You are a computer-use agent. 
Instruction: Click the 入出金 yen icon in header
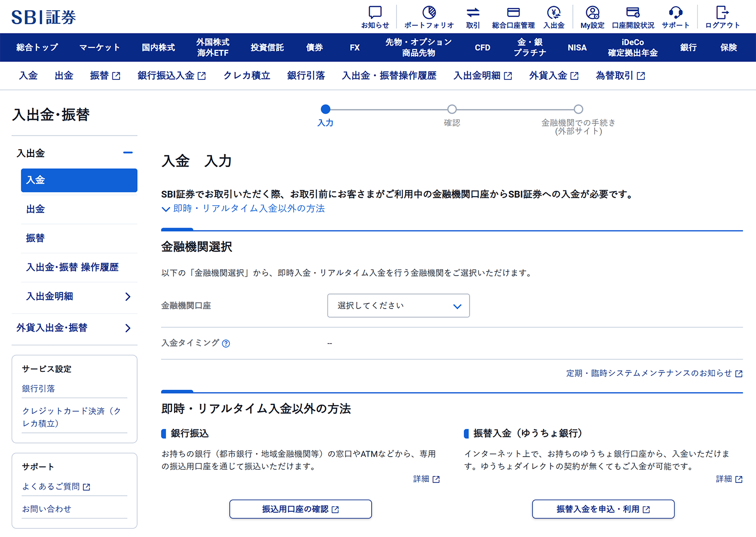554,12
